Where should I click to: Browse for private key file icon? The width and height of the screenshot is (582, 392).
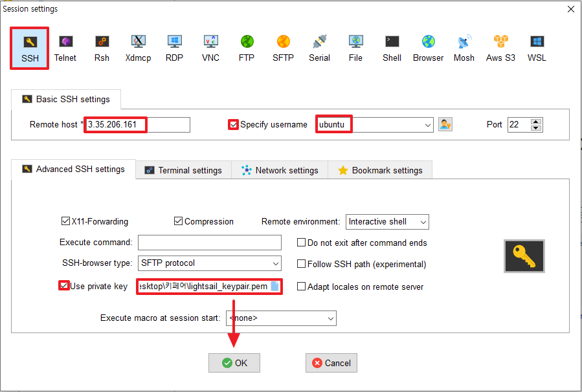[x=274, y=287]
